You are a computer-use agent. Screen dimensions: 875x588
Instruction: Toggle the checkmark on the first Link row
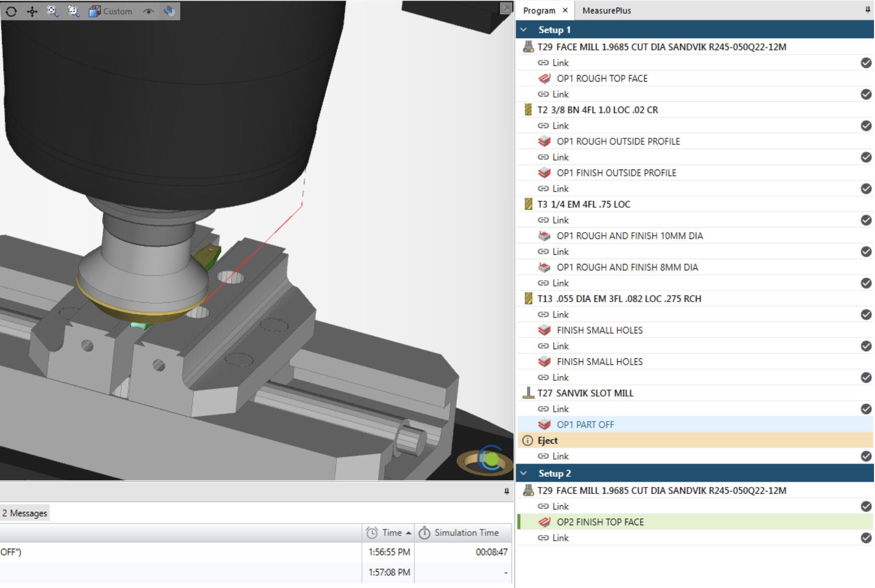click(866, 62)
